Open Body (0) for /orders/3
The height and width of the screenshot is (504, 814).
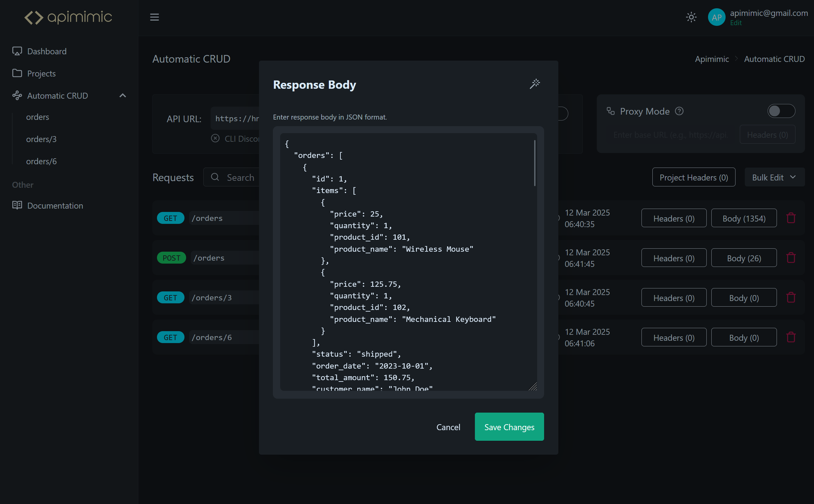point(744,298)
